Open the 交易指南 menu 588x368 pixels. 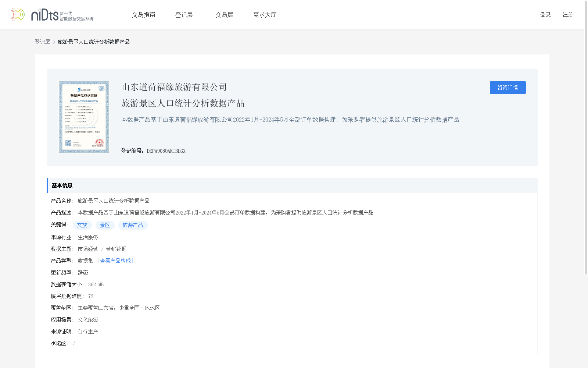point(144,15)
